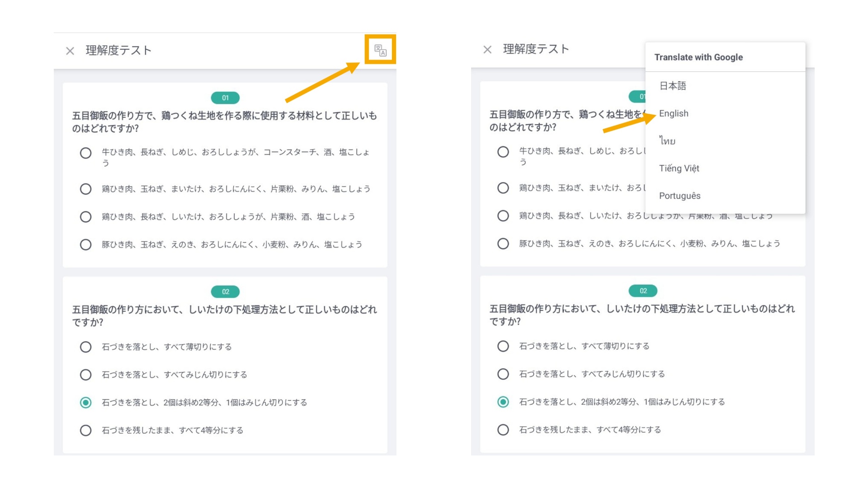Select left panel option 牛ひき肉、長ねぎ、しめじ

click(x=86, y=153)
